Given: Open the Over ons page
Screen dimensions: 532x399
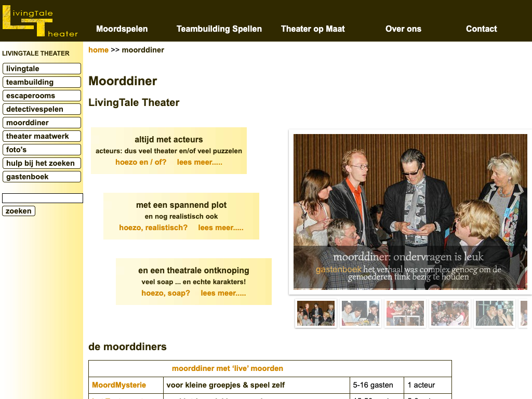Looking at the screenshot, I should coord(403,29).
